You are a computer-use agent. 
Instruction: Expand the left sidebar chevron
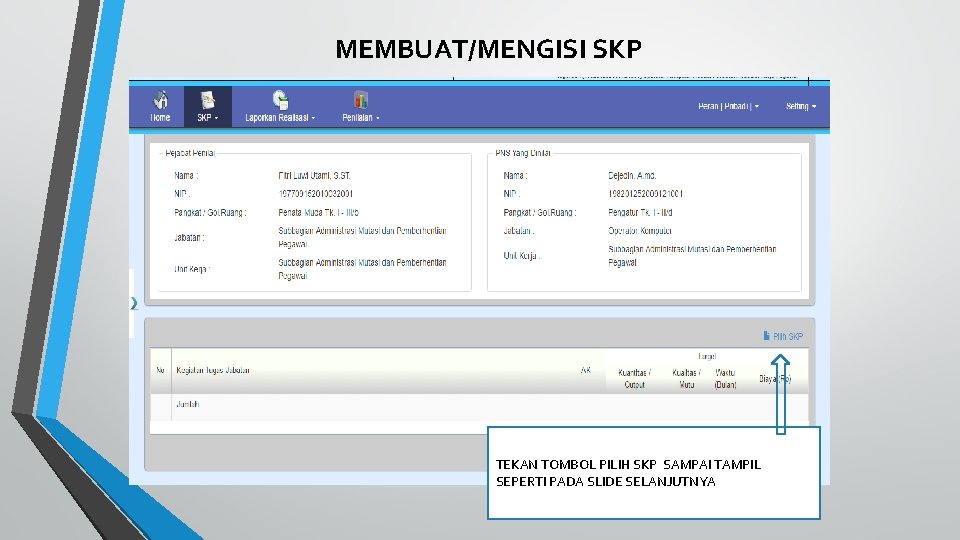pyautogui.click(x=134, y=303)
